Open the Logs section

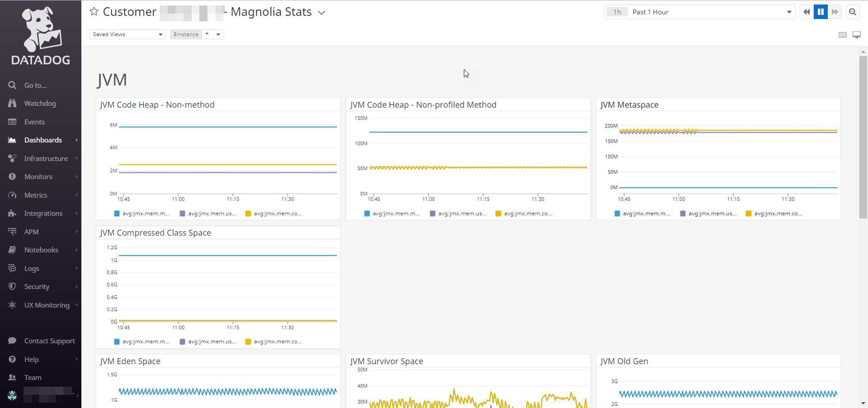pos(32,269)
